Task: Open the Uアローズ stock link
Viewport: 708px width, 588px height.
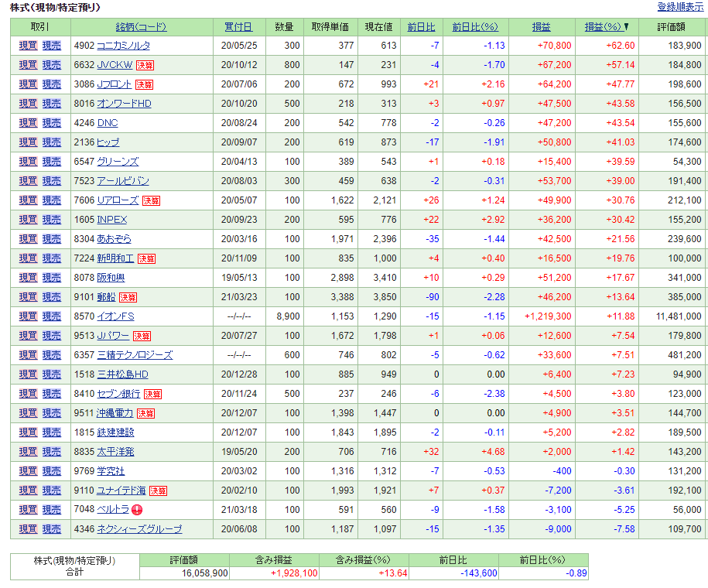Action: 118,200
